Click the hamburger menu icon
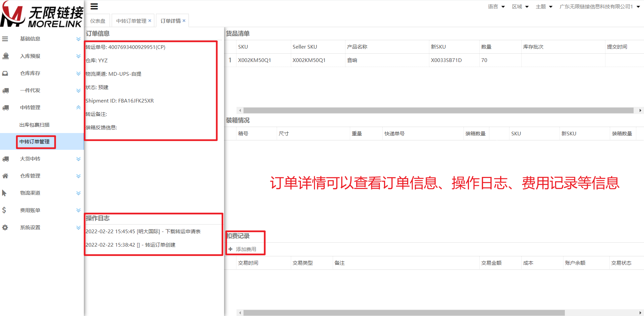The image size is (644, 316). tap(94, 6)
